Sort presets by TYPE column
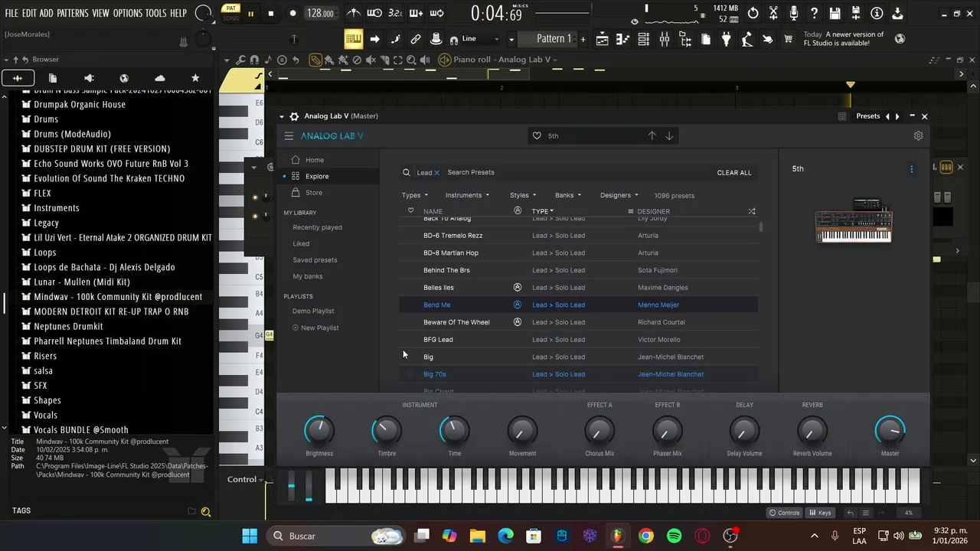 tap(543, 211)
